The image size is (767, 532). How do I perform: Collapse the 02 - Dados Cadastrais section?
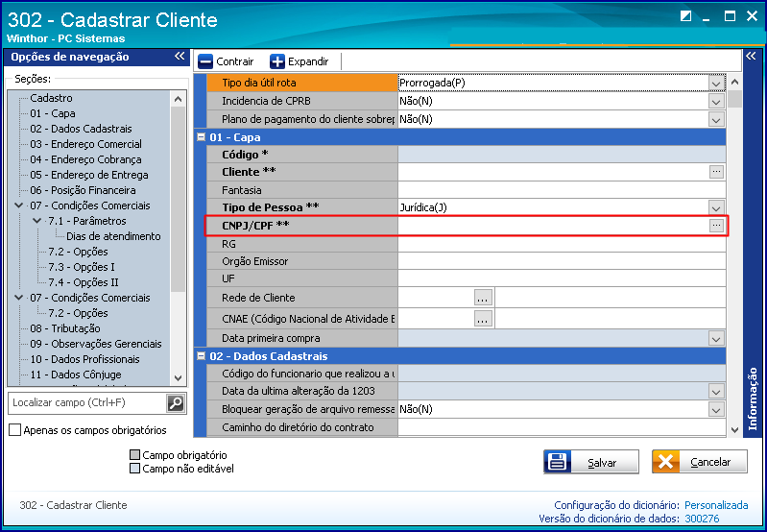(201, 356)
